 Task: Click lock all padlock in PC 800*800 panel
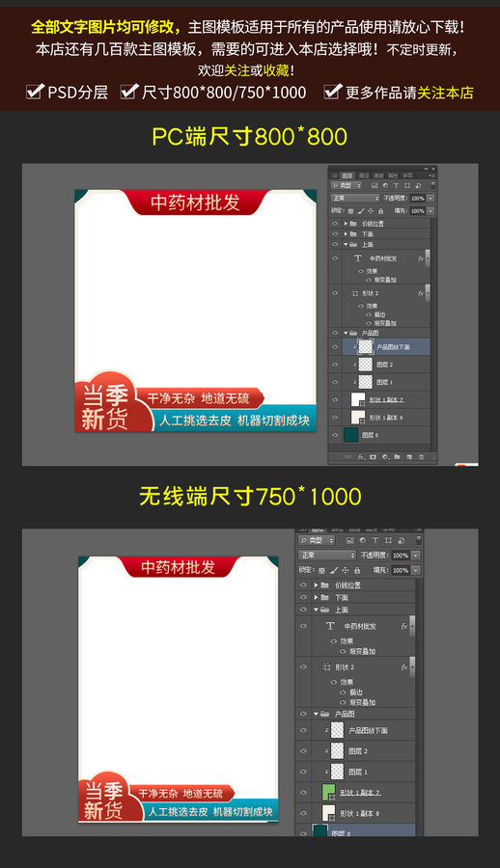pos(381,211)
